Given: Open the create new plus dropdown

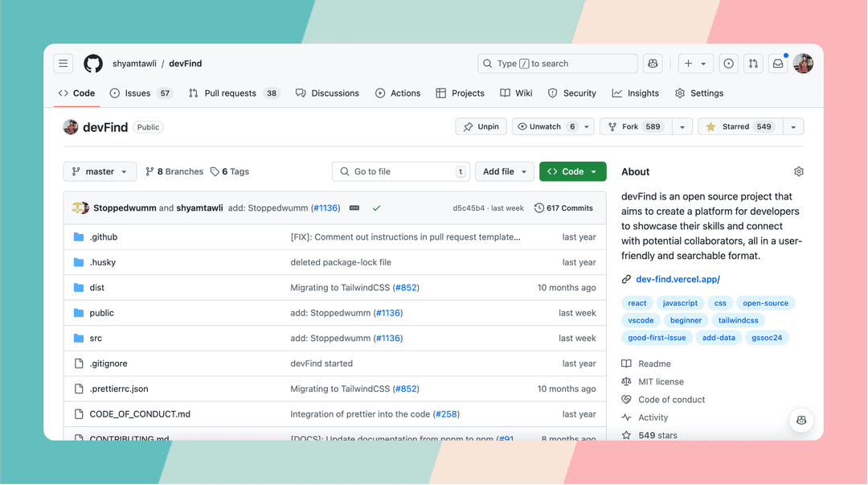Looking at the screenshot, I should tap(695, 64).
